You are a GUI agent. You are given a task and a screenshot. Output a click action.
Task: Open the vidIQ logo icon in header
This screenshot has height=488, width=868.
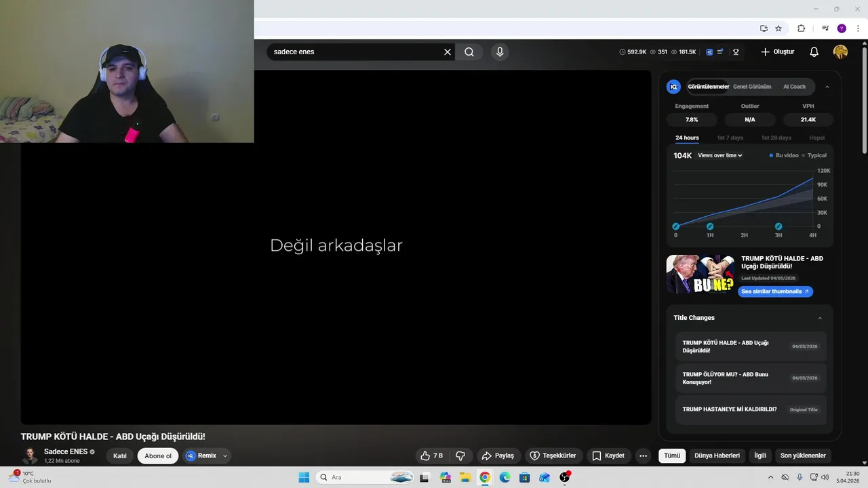click(709, 52)
